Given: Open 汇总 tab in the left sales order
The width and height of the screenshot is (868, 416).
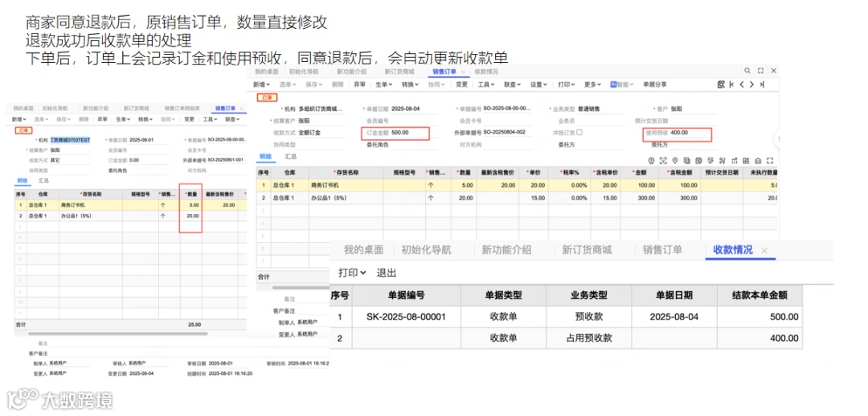Looking at the screenshot, I should click(43, 180).
